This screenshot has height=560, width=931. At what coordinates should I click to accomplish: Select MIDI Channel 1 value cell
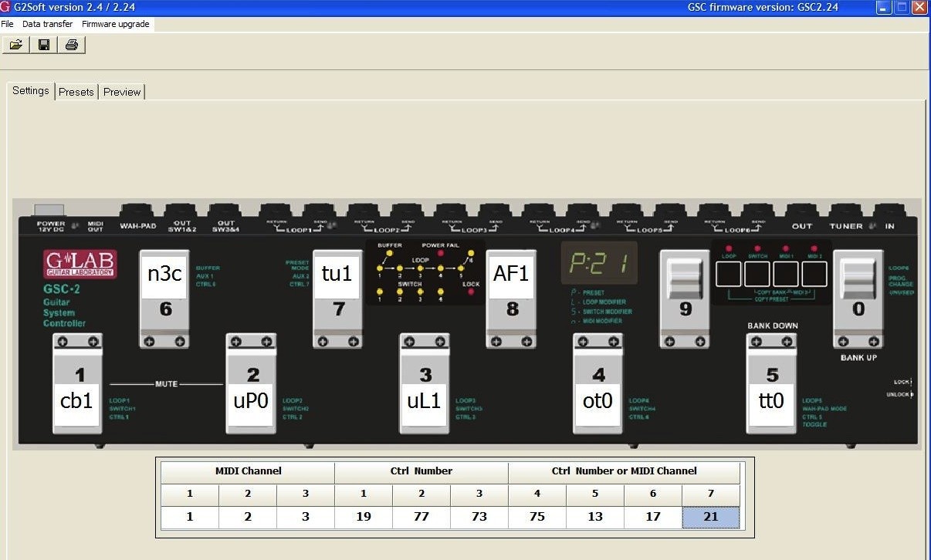coord(190,517)
